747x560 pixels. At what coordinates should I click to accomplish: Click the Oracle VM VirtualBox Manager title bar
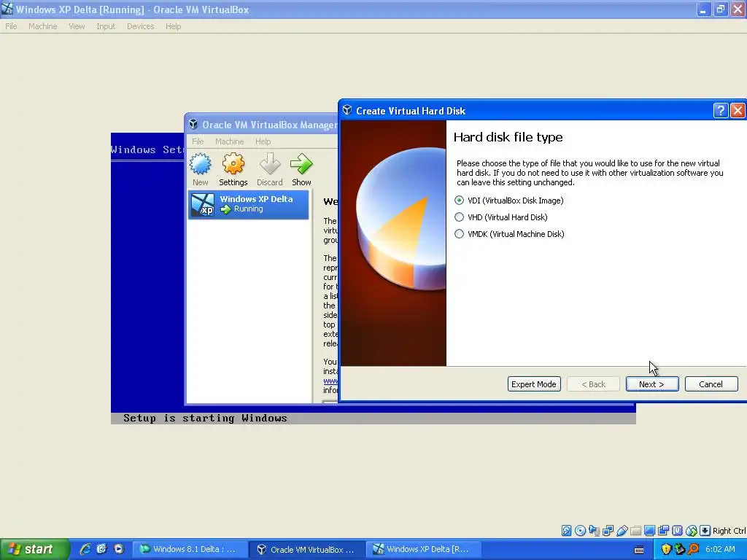click(x=262, y=125)
